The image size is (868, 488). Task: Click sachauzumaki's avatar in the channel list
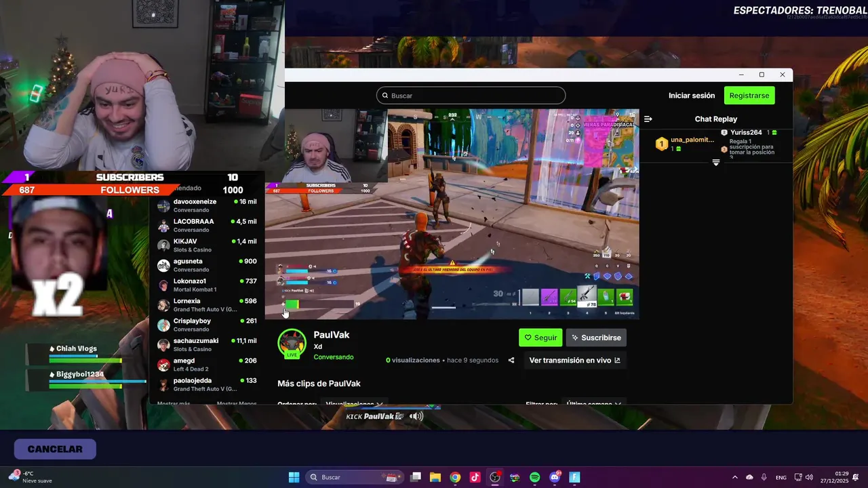point(163,345)
